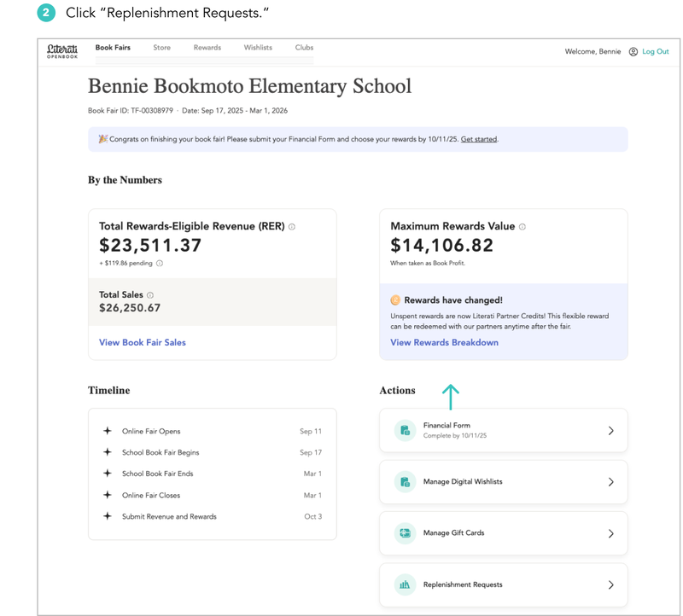
Task: Click the Log Out link
Action: pyautogui.click(x=656, y=51)
